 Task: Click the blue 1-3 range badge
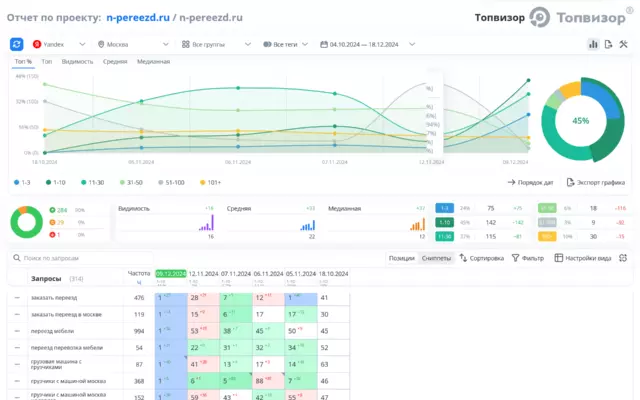click(444, 208)
